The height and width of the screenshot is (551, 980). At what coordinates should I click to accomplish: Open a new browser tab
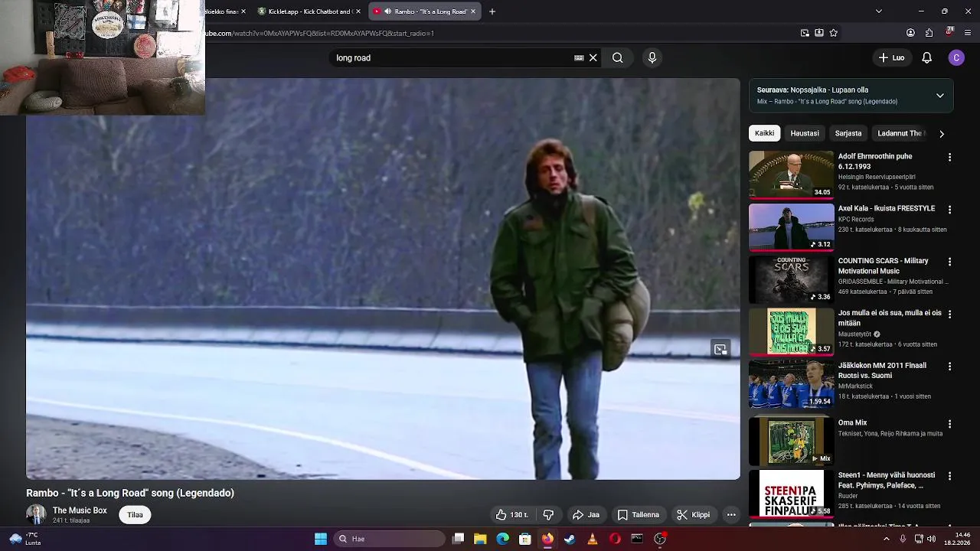pyautogui.click(x=492, y=11)
